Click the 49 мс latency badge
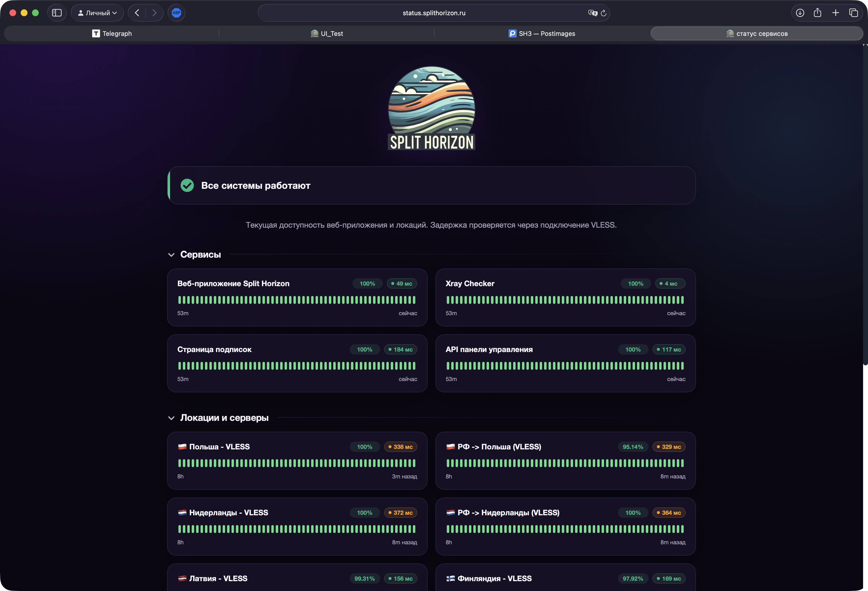This screenshot has height=591, width=868. coord(402,283)
